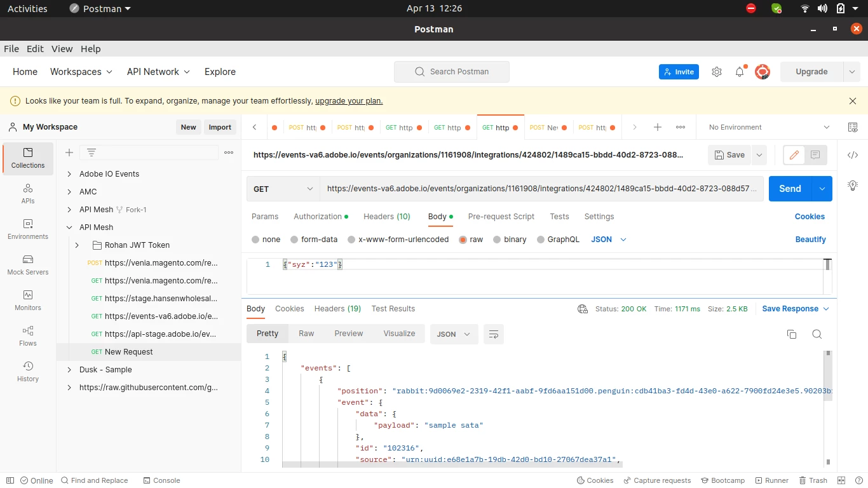Open a new request tab with plus
Viewport: 868px width, 488px height.
[x=658, y=127]
